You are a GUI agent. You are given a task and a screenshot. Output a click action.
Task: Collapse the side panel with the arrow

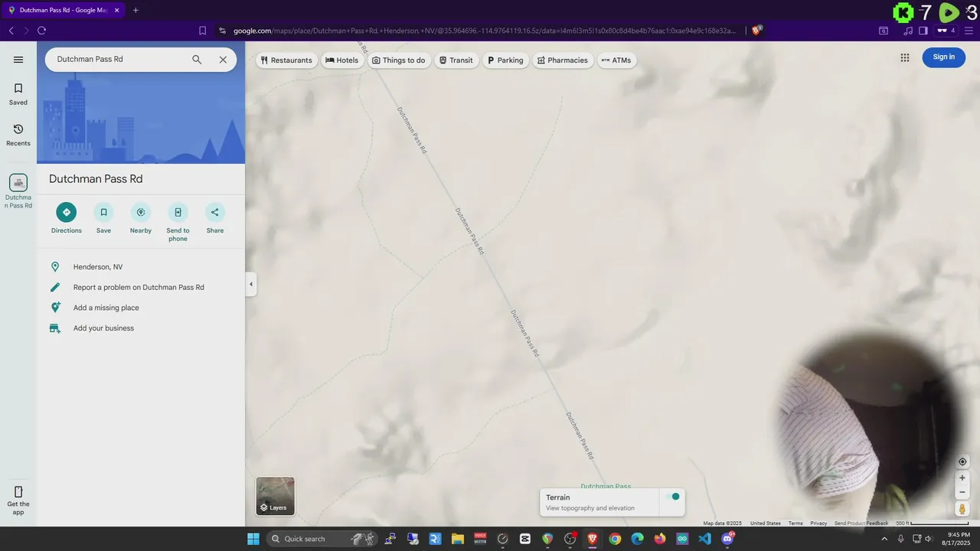point(250,284)
